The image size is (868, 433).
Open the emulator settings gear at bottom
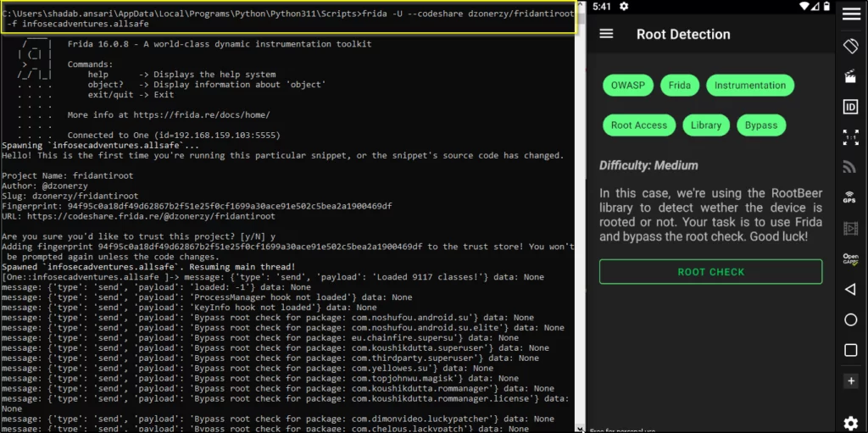coord(851,423)
